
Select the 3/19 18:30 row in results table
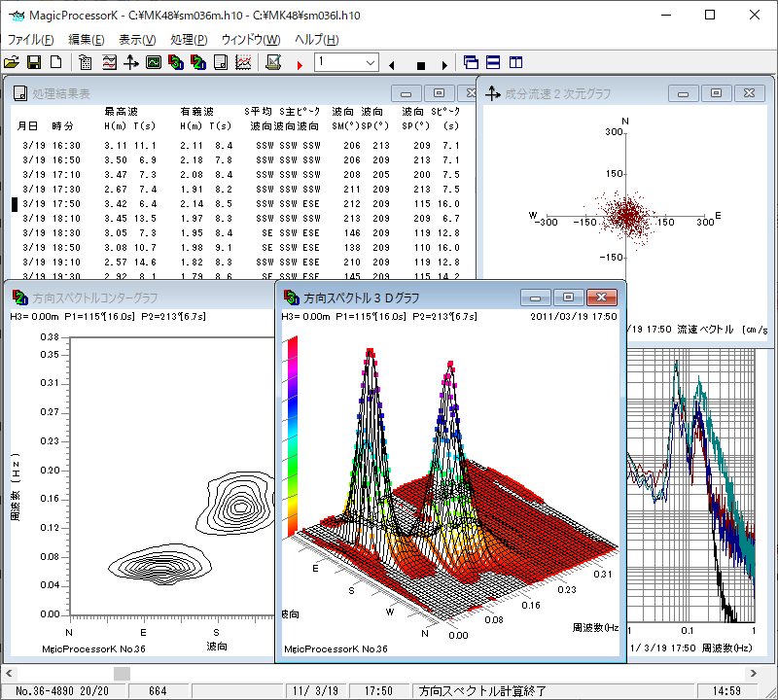[x=240, y=232]
